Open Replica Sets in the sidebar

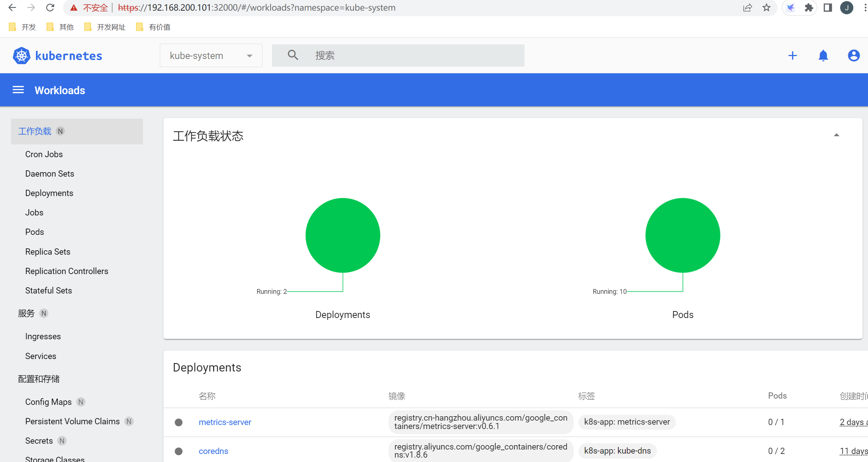pyautogui.click(x=48, y=252)
